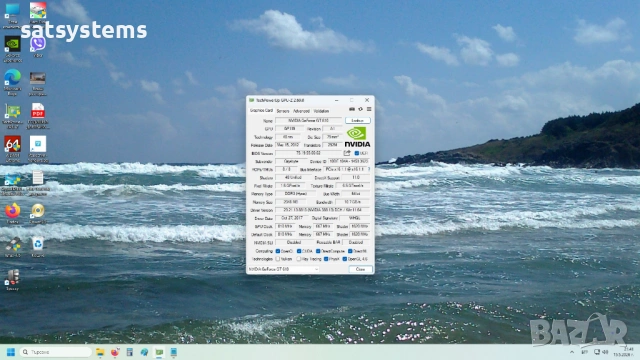This screenshot has width=640, height=360.
Task: Open the Speccy desktop shortcut
Action: click(13, 277)
